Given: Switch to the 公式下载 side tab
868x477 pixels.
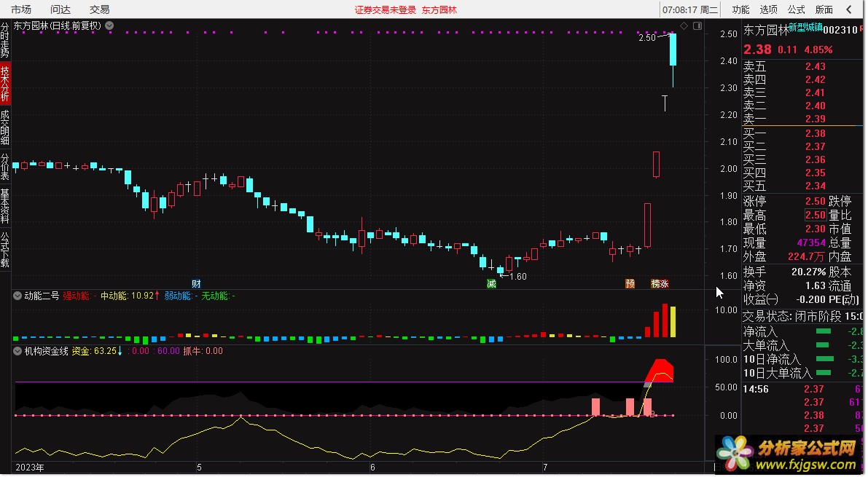Looking at the screenshot, I should (5, 250).
